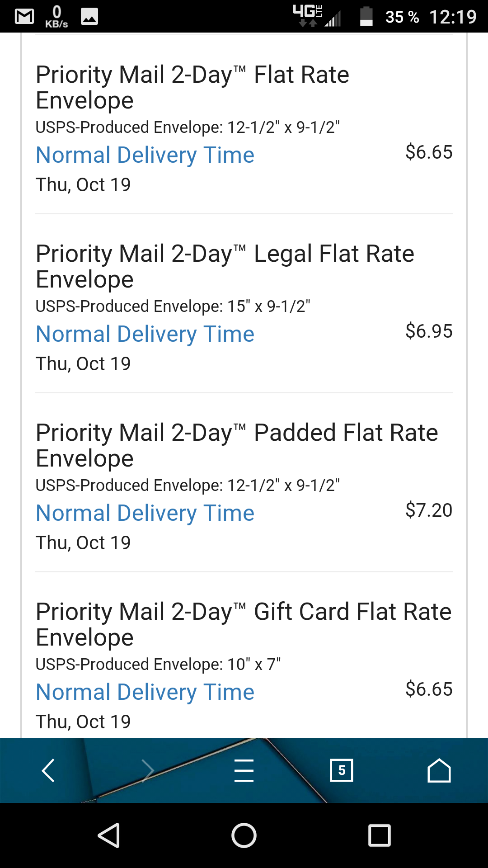Open the browser hamburger menu

[244, 770]
